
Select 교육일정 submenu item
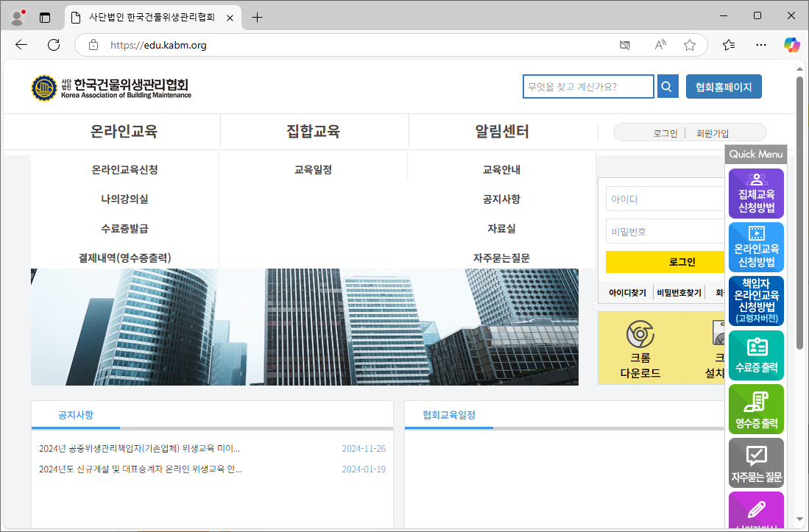click(x=313, y=169)
